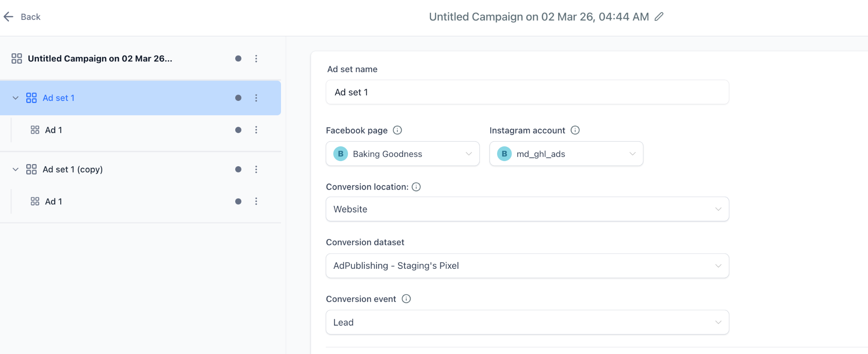Click status dot of Ad 1 under Ad set 1
The width and height of the screenshot is (868, 354).
tap(238, 130)
